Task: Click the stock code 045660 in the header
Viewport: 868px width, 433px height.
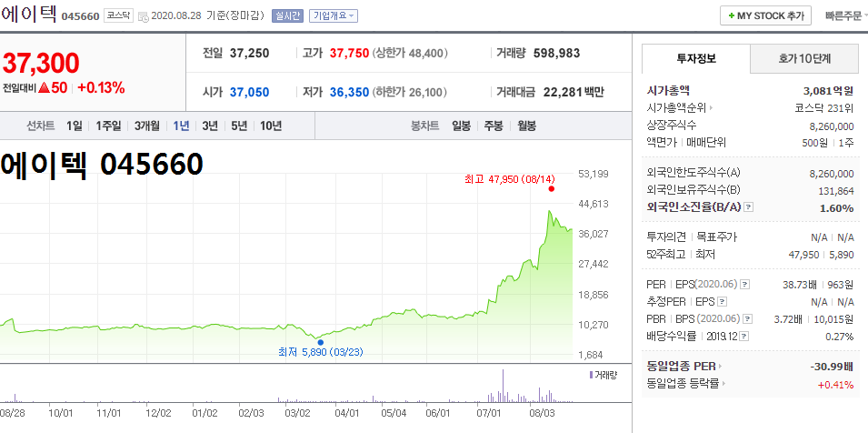Action: click(x=80, y=16)
